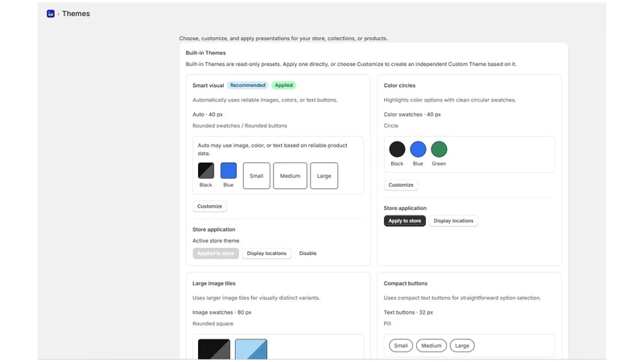The image size is (644, 362).
Task: Click the Color circles theme title
Action: coord(399,85)
